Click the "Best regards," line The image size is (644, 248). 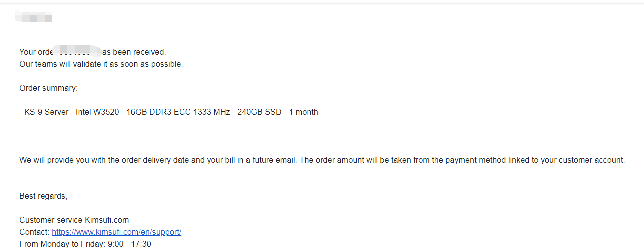tap(43, 196)
